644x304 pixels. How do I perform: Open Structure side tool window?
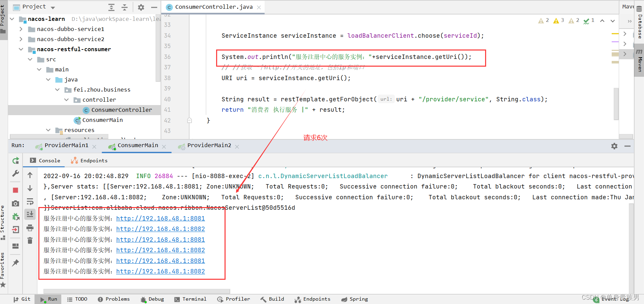[x=3, y=222]
